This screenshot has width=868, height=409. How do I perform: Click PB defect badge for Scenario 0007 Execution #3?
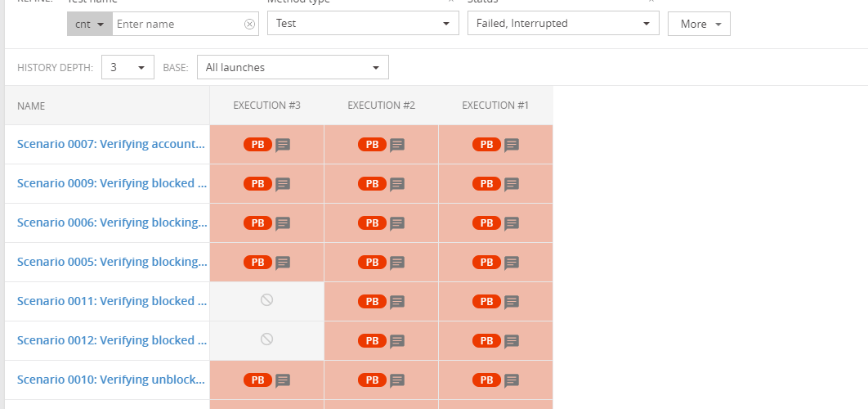[258, 145]
